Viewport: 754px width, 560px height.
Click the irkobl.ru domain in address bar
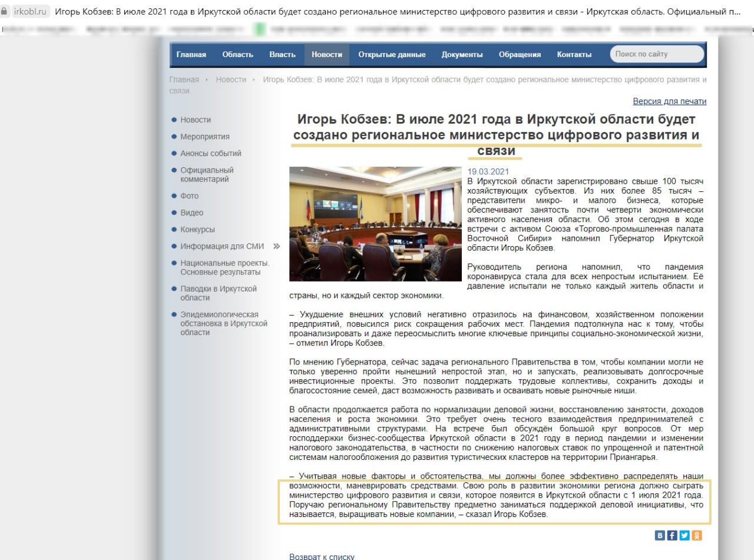(30, 12)
